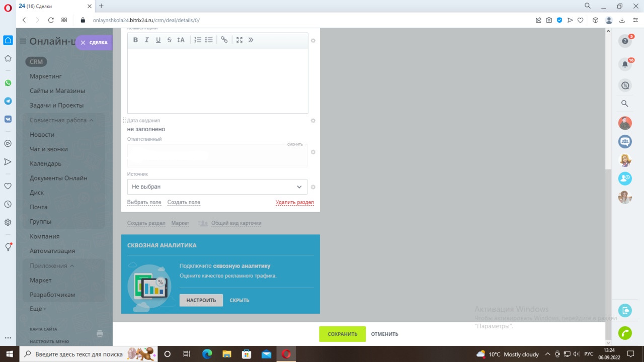
Task: Save the deal with Сохранить
Action: click(343, 334)
